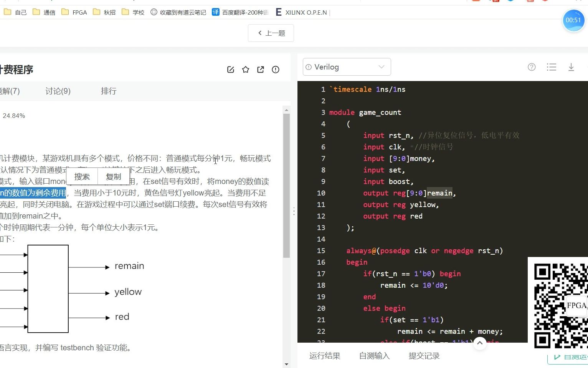
Task: Click 'output reg yellow' on line 11
Action: (x=401, y=204)
